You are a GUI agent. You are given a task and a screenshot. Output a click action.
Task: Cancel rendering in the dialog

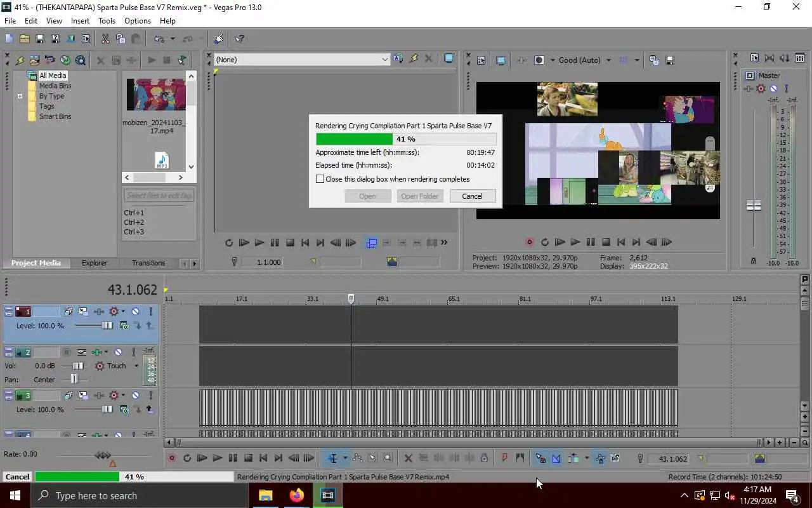(x=472, y=196)
